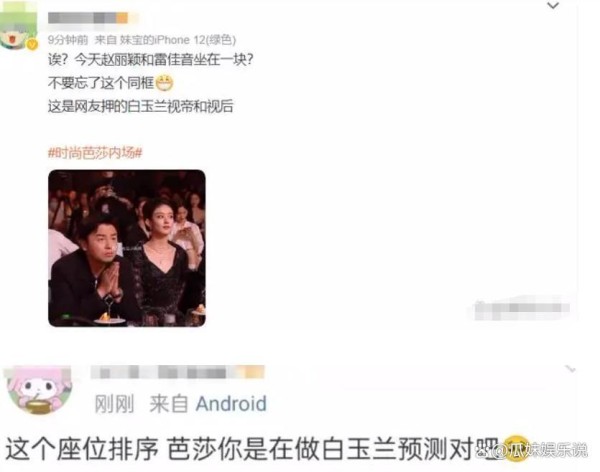Expand the chevron menu on the second post
The width and height of the screenshot is (600, 472).
570,369
